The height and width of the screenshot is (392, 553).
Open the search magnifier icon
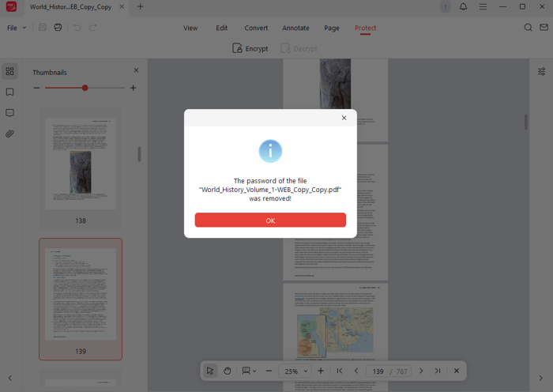pos(528,28)
